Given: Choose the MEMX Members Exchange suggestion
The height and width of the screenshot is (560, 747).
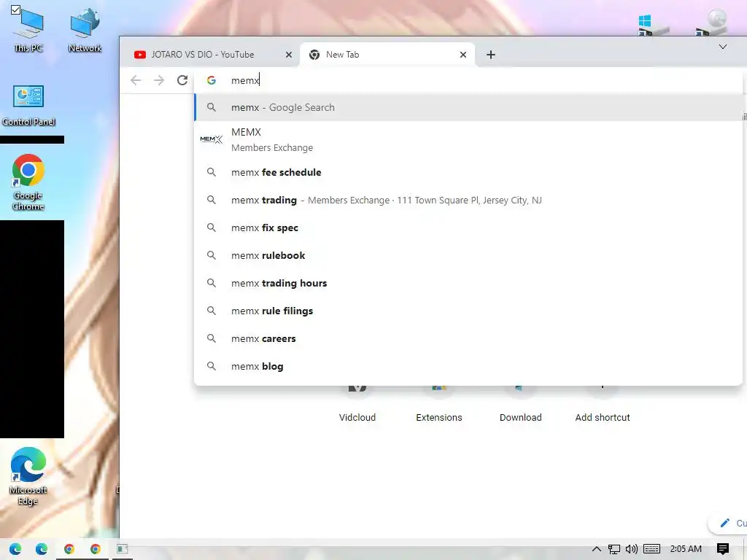Looking at the screenshot, I should (x=469, y=139).
